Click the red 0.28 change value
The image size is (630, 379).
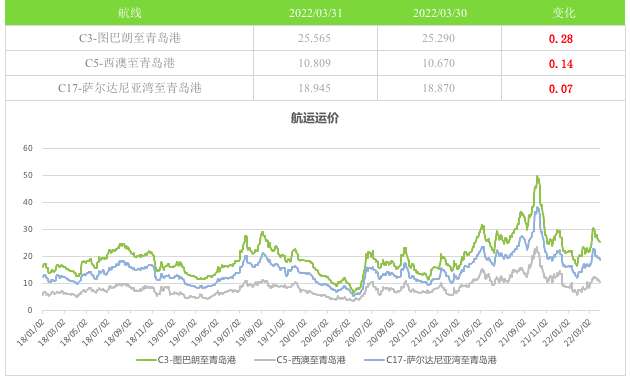click(560, 39)
